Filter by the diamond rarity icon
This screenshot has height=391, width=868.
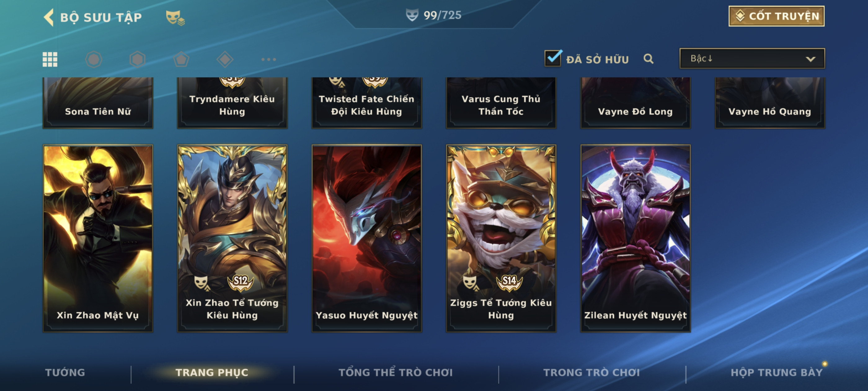coord(225,59)
